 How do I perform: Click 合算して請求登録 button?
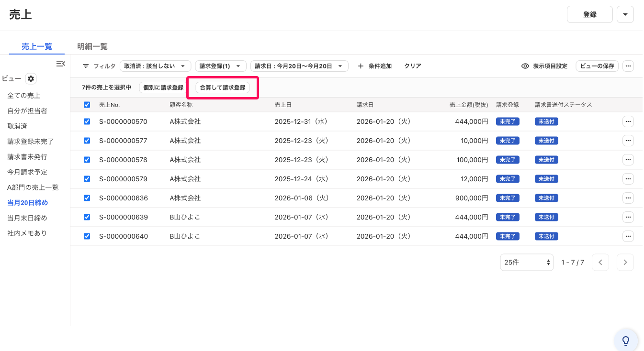223,88
